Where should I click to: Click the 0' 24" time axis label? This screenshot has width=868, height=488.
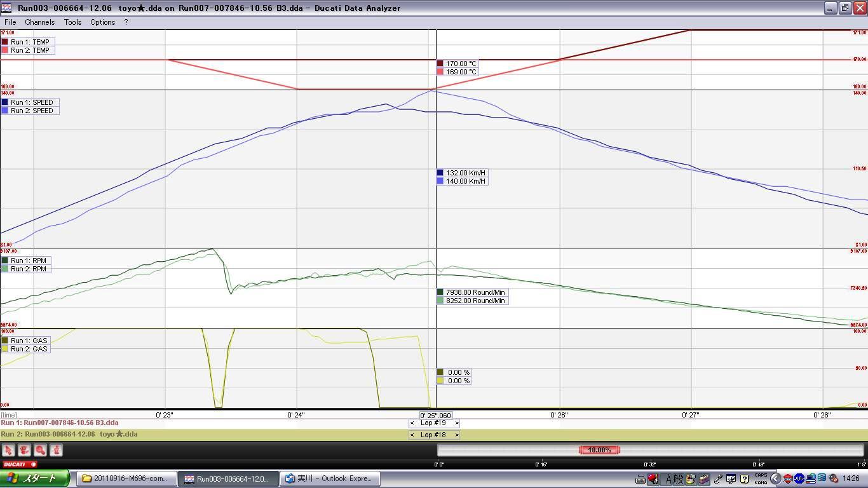[x=296, y=415]
